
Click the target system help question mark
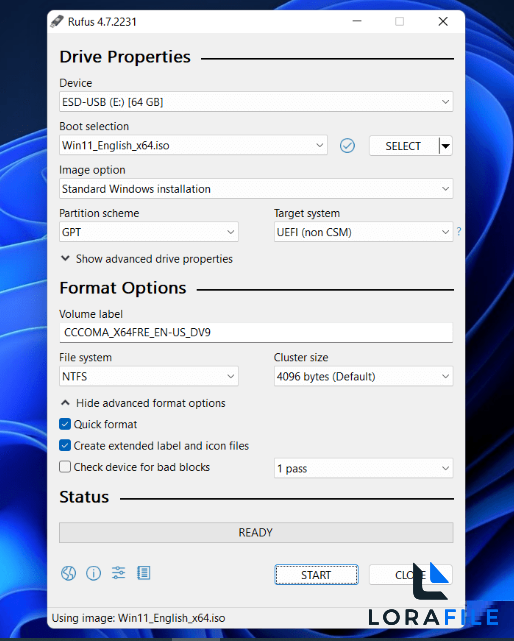coord(459,232)
